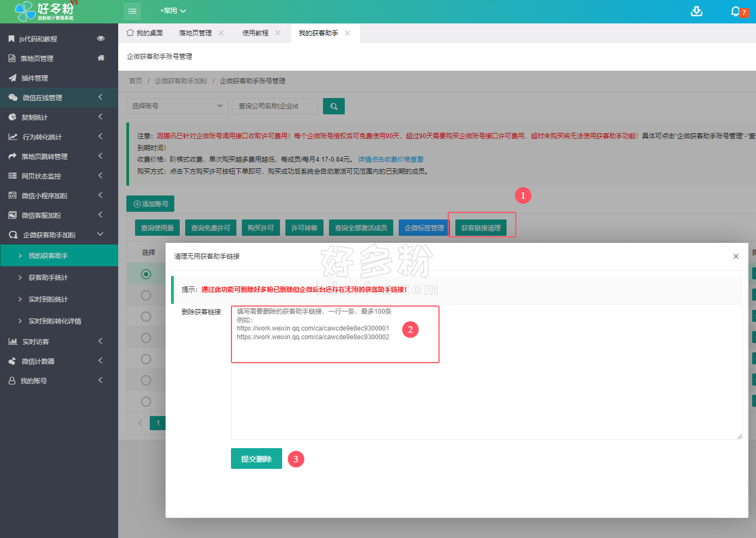Expand the 落地页跳转管理 menu chevron

tap(100, 156)
